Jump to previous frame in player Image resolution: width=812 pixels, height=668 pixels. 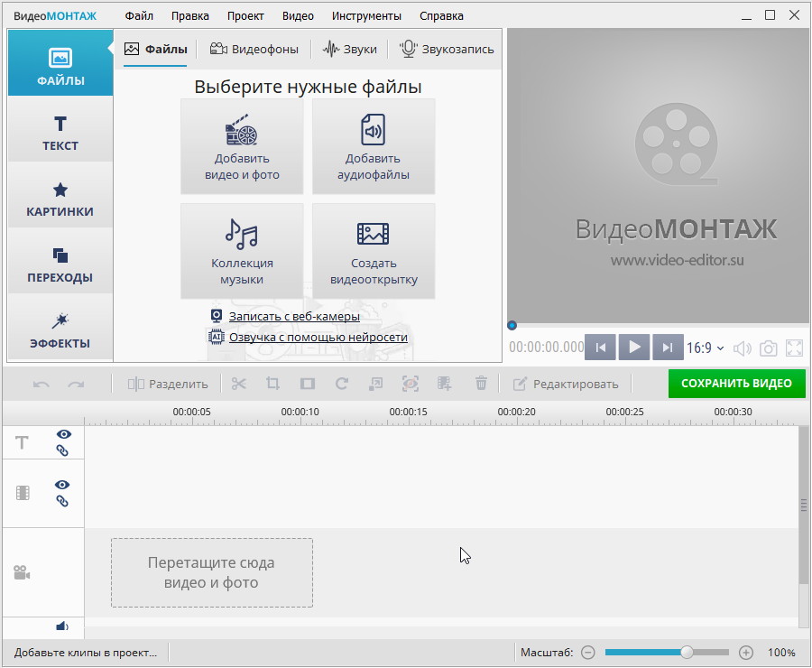600,348
